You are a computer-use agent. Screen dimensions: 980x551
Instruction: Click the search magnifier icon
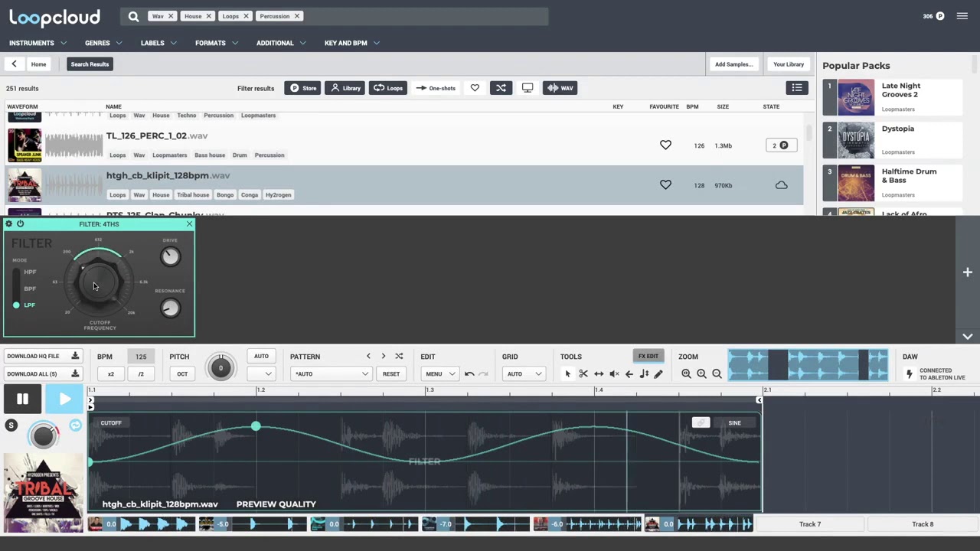point(133,16)
